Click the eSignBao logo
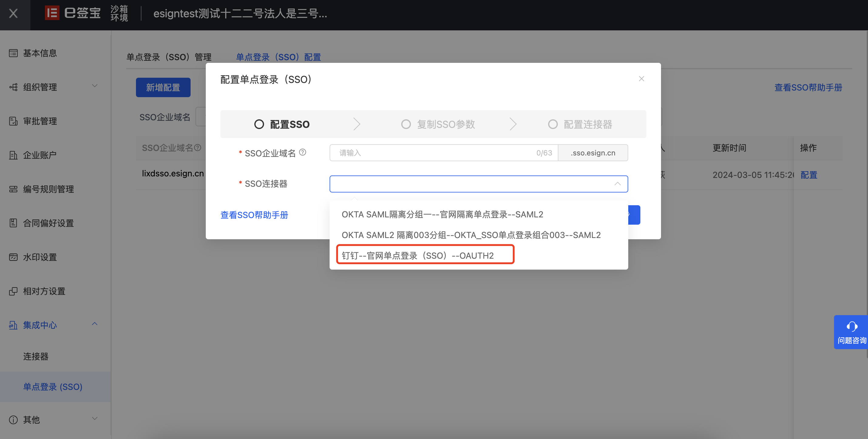The image size is (868, 439). tap(73, 13)
